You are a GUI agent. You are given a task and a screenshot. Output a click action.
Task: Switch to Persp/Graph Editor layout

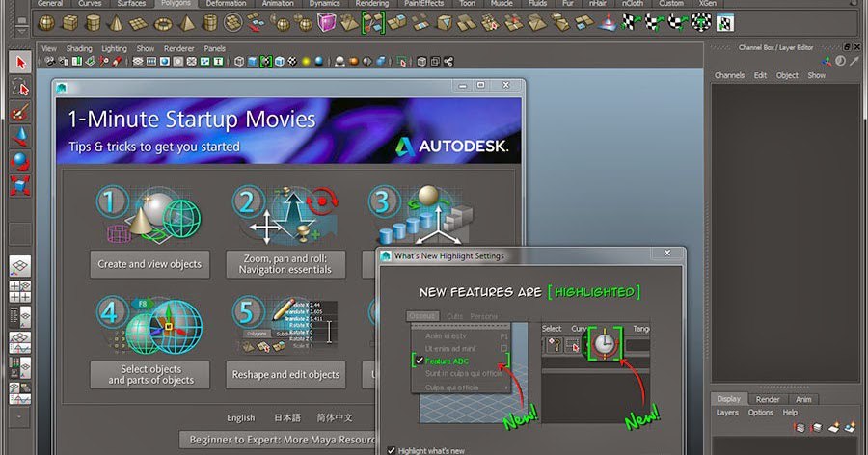[x=20, y=342]
